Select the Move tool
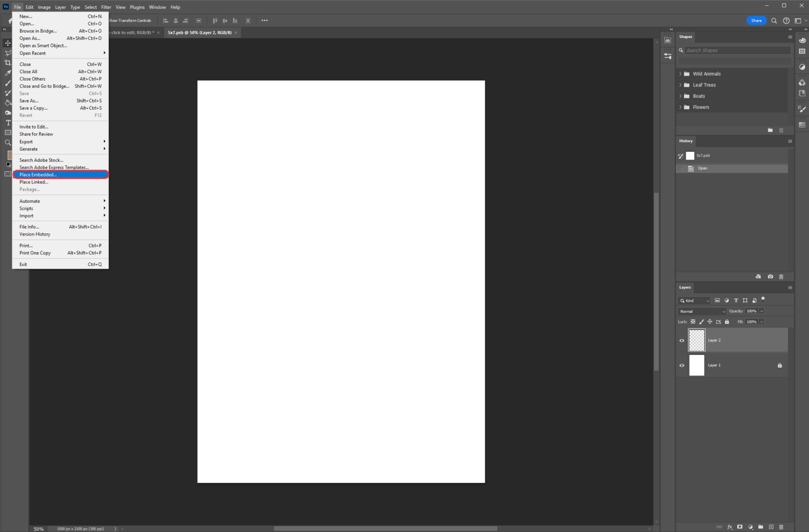Image resolution: width=809 pixels, height=532 pixels. pyautogui.click(x=7, y=43)
